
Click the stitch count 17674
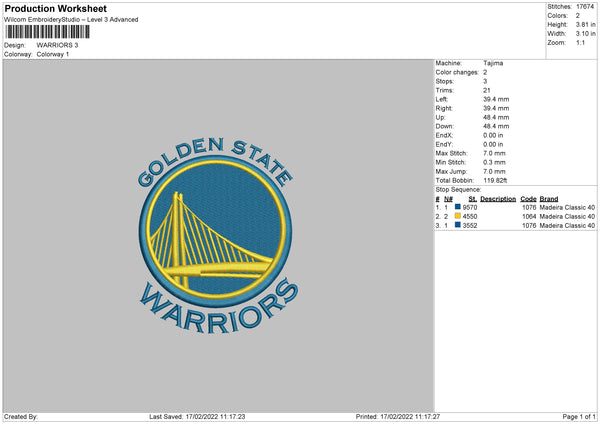585,7
